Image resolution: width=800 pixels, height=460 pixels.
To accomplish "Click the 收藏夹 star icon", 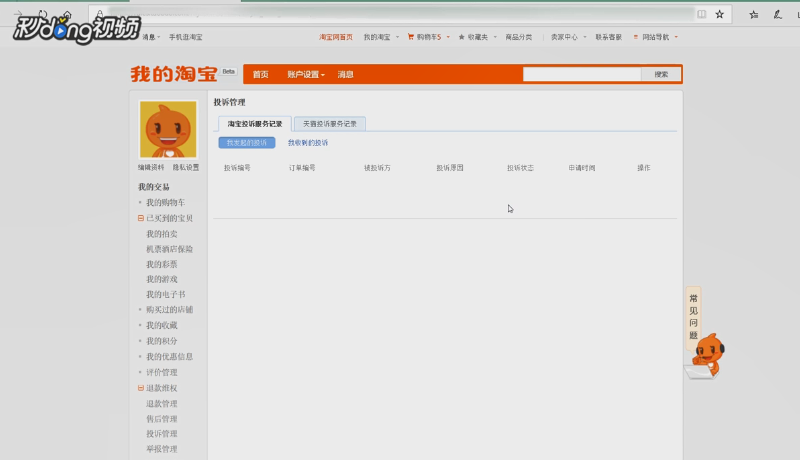I will pyautogui.click(x=461, y=37).
